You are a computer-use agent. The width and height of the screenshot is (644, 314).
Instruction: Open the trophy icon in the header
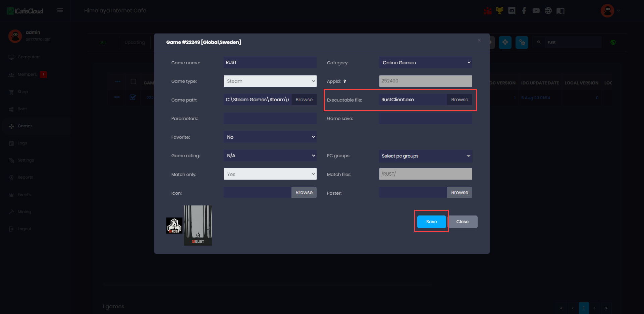point(499,11)
